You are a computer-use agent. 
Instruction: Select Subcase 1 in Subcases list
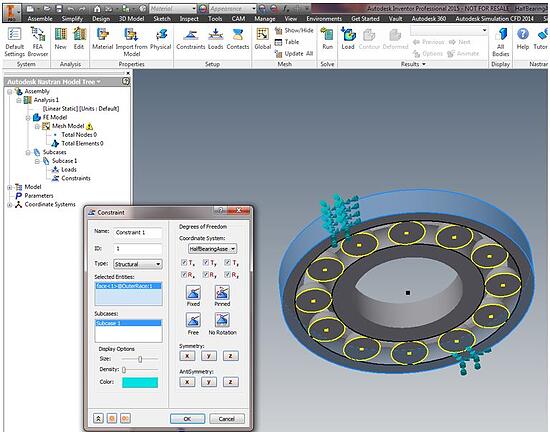(x=128, y=323)
